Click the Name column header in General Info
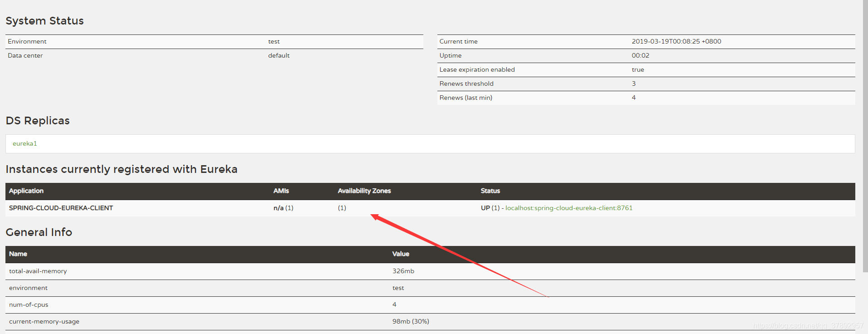The width and height of the screenshot is (868, 334). tap(18, 254)
